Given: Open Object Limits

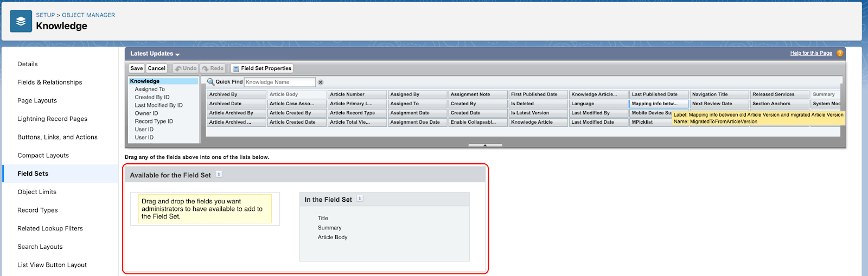Looking at the screenshot, I should [x=37, y=192].
